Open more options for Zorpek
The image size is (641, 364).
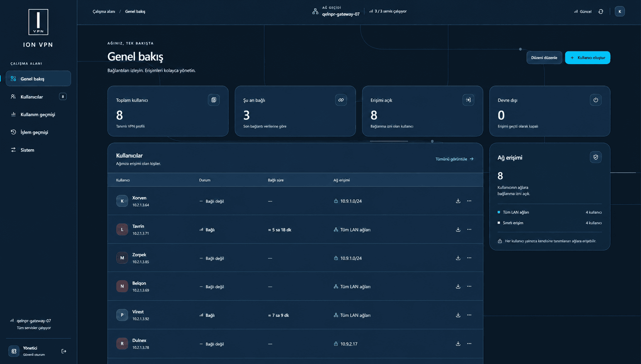(469, 258)
